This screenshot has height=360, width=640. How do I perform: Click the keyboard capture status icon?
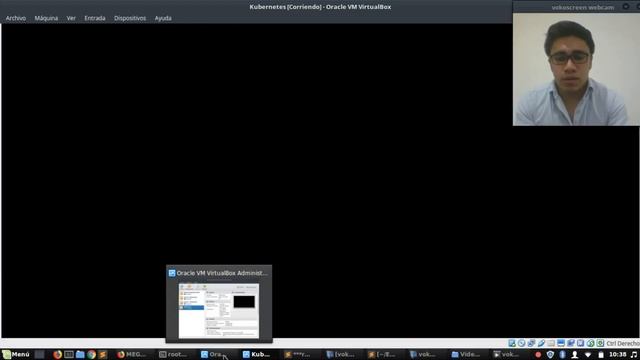(x=600, y=343)
